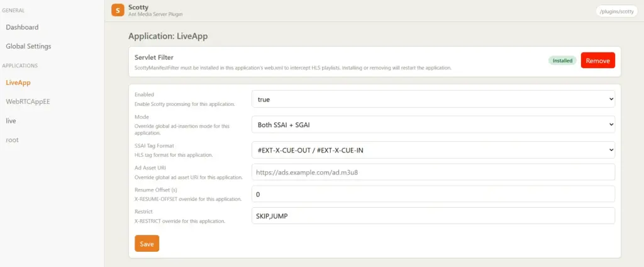Select the live application in the sidebar
Viewport: 644px width, 267px height.
click(x=11, y=121)
